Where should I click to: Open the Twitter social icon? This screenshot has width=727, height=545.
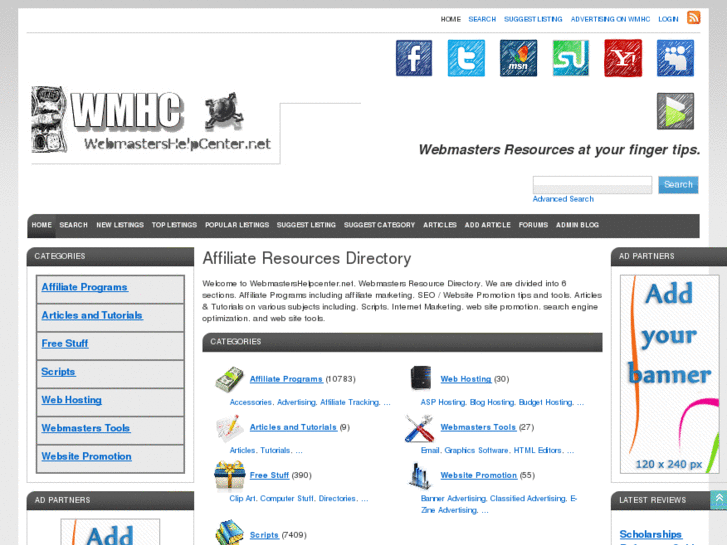(466, 58)
